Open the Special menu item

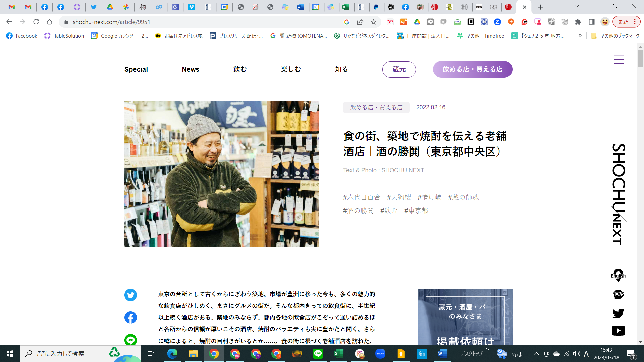(x=136, y=69)
